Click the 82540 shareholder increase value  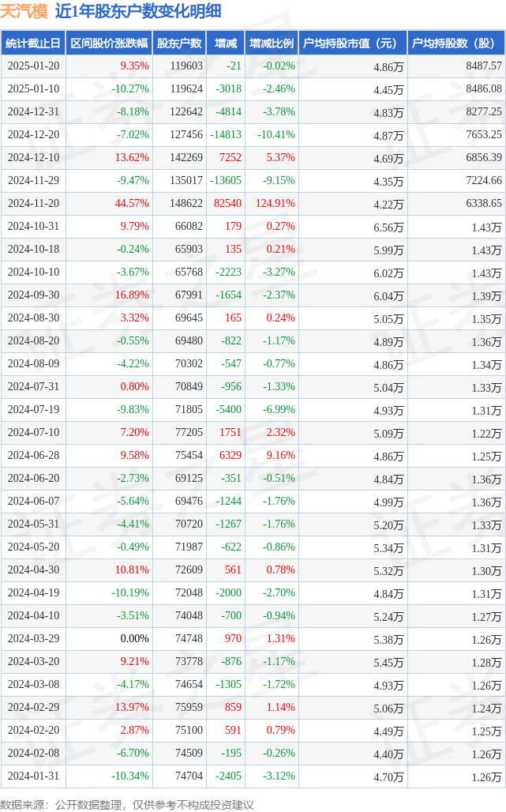click(227, 203)
